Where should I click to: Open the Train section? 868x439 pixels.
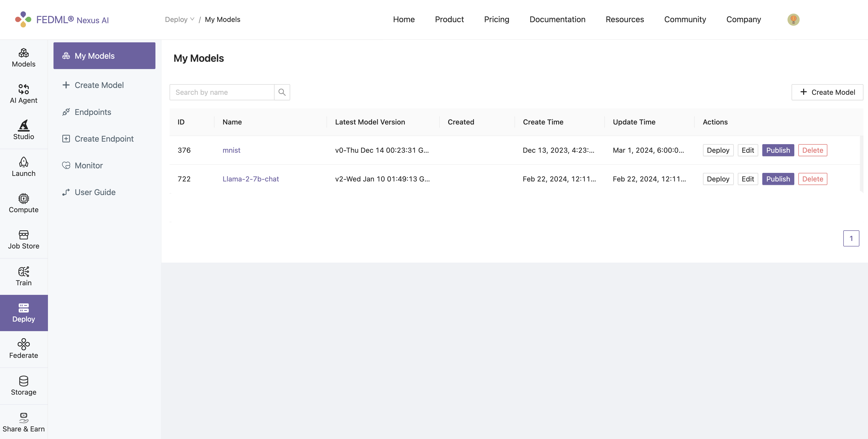point(23,276)
